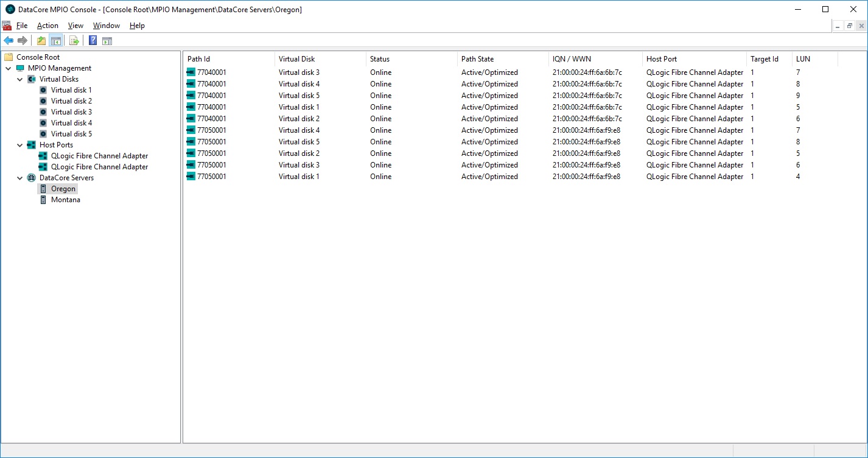Click the blue Back arrow in toolbar

coord(9,41)
